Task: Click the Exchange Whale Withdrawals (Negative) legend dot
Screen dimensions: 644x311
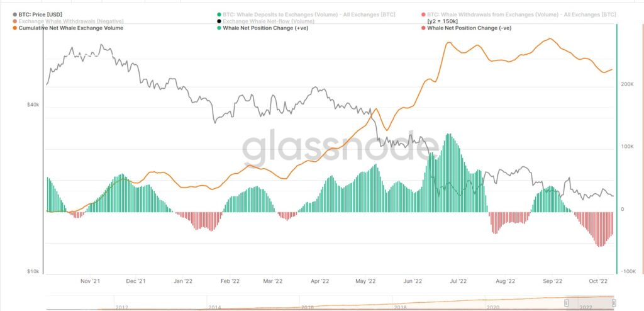Action: 14,21
